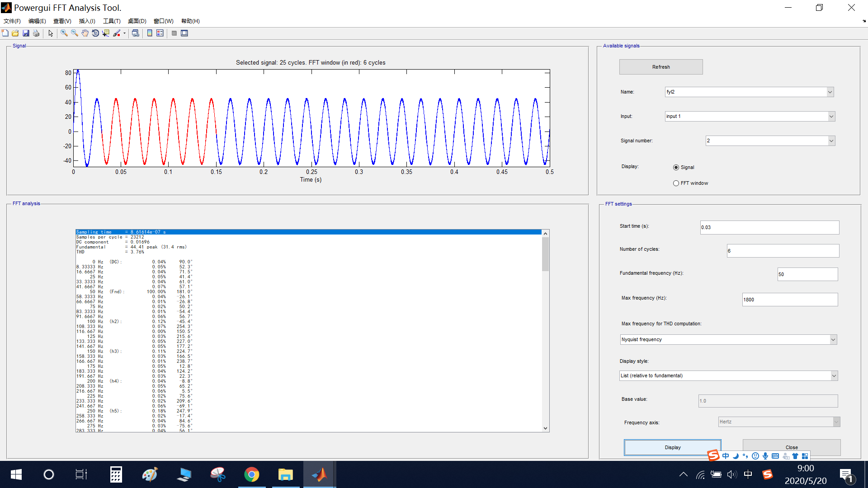
Task: Activate the Pan (hand) tool
Action: (x=85, y=33)
